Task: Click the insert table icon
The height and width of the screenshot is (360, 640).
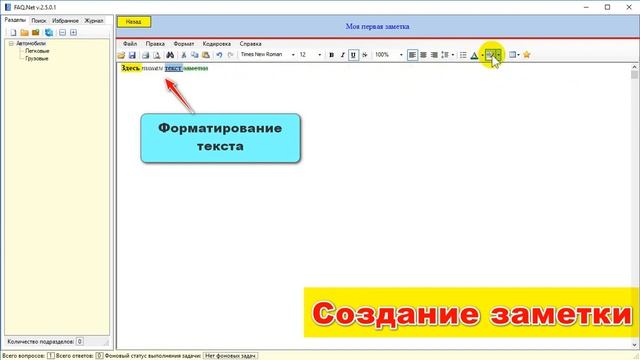Action: point(513,55)
